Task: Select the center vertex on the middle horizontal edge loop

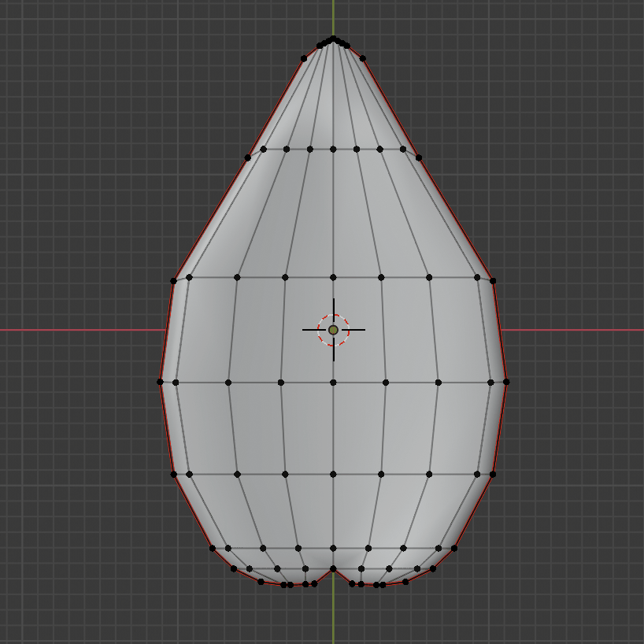Action: pyautogui.click(x=334, y=381)
